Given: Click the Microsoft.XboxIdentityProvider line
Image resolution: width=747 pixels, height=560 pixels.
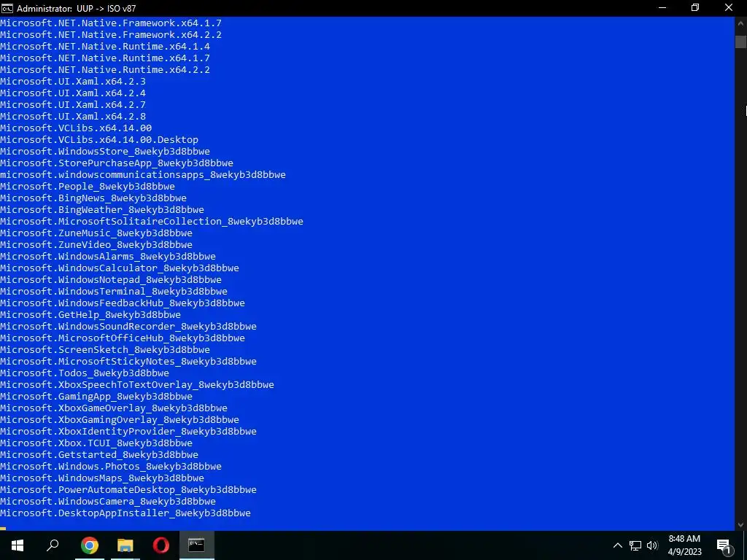Looking at the screenshot, I should pos(128,432).
